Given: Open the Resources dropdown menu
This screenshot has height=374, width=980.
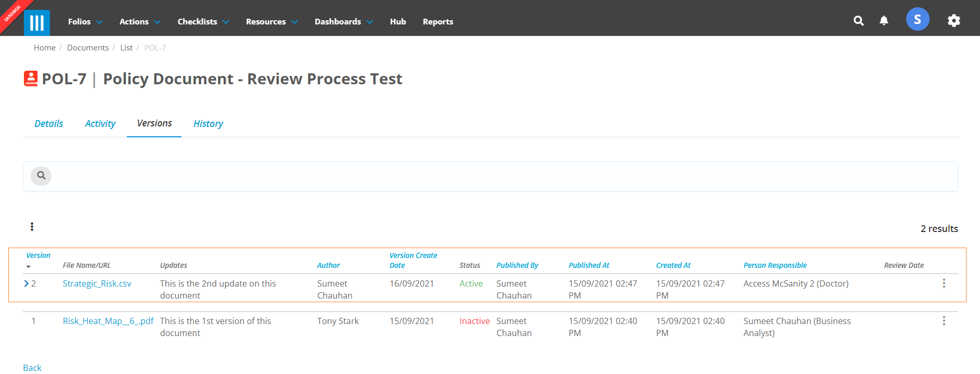Looking at the screenshot, I should click(x=272, y=21).
